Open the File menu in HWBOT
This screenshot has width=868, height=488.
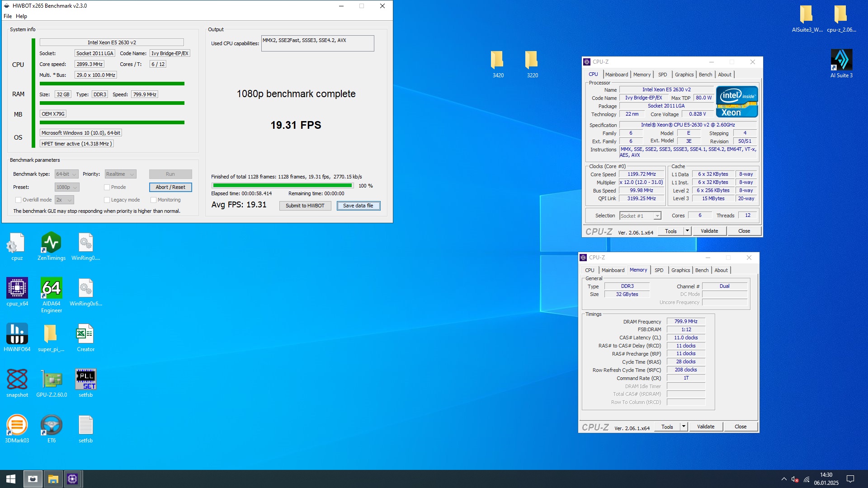coord(8,16)
